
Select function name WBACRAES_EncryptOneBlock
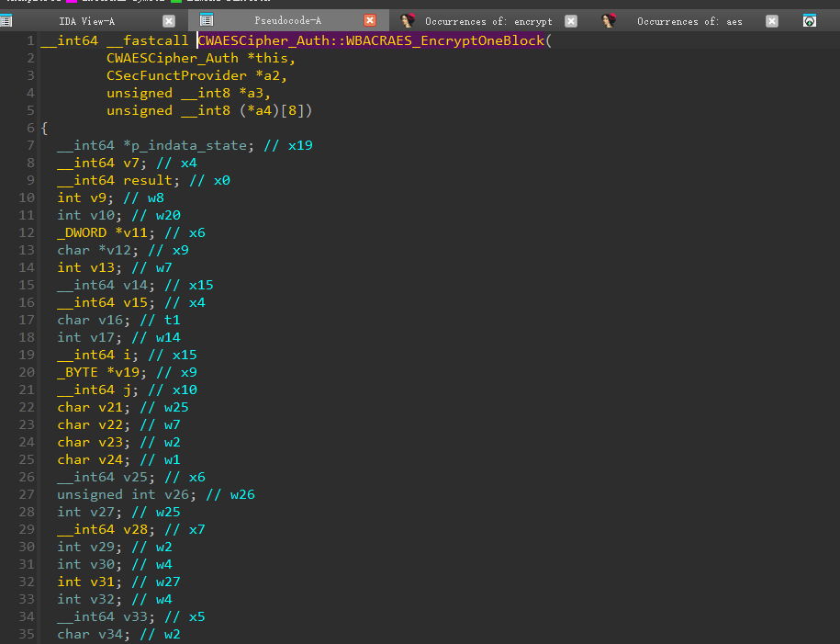[x=445, y=40]
